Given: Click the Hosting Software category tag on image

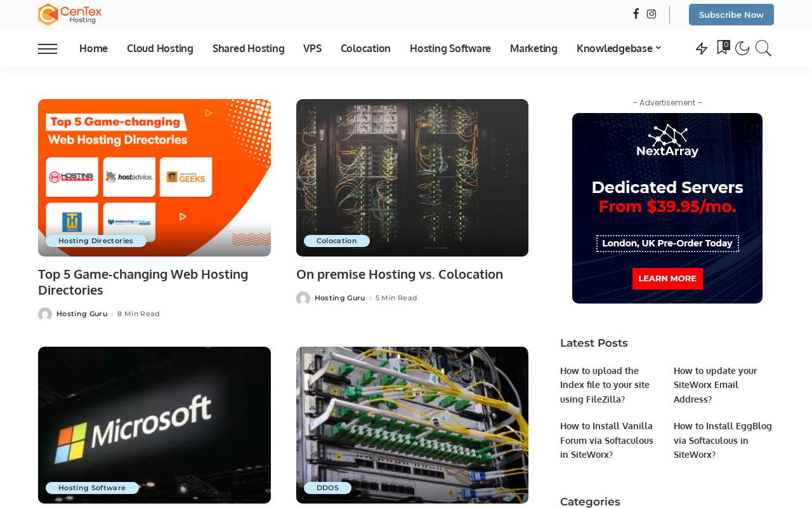Looking at the screenshot, I should pos(92,488).
